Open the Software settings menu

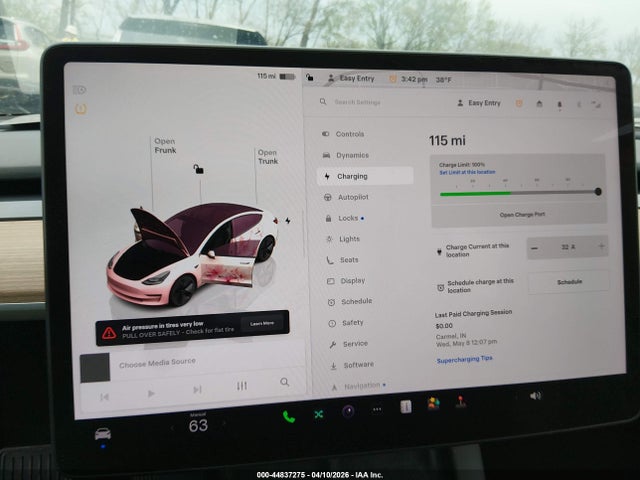point(358,365)
